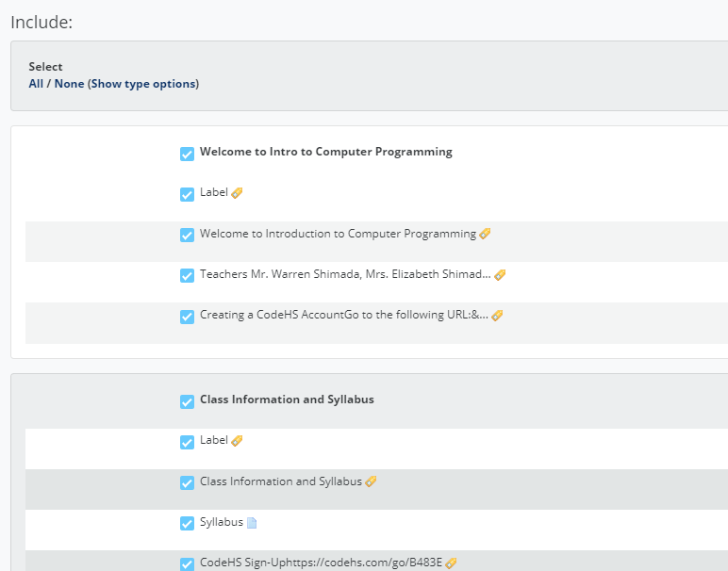This screenshot has height=571, width=728.
Task: Toggle the Syllabus file checkbox
Action: coord(187,523)
